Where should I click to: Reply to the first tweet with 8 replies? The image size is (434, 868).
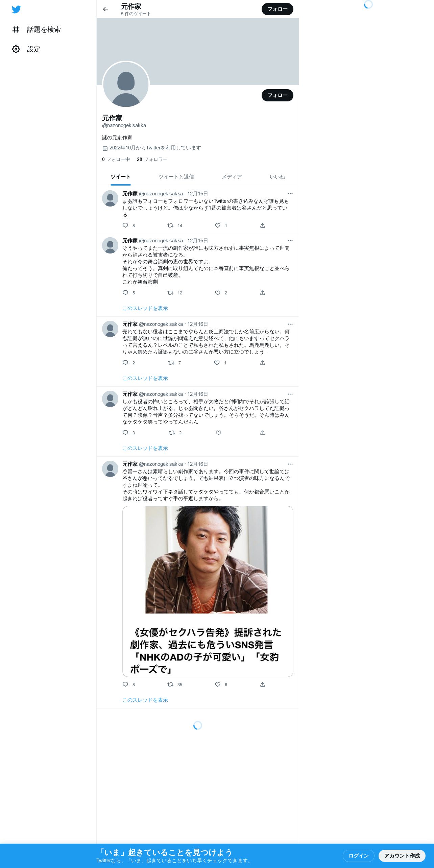[x=125, y=225]
